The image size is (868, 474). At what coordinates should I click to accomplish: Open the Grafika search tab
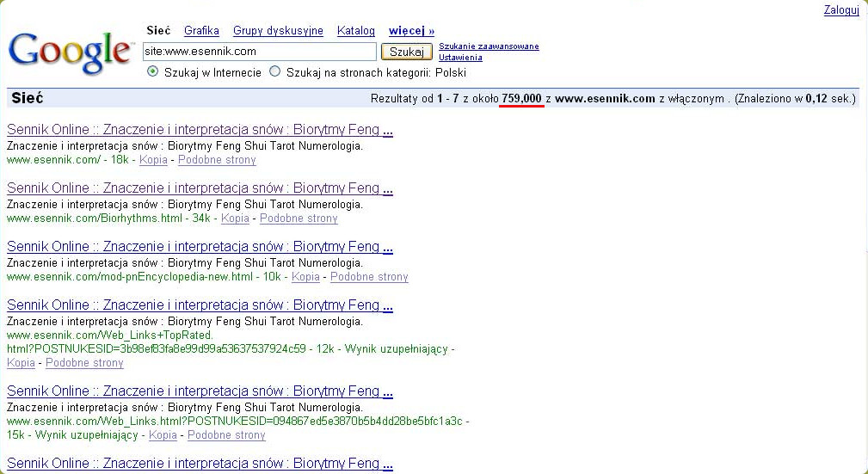click(201, 31)
